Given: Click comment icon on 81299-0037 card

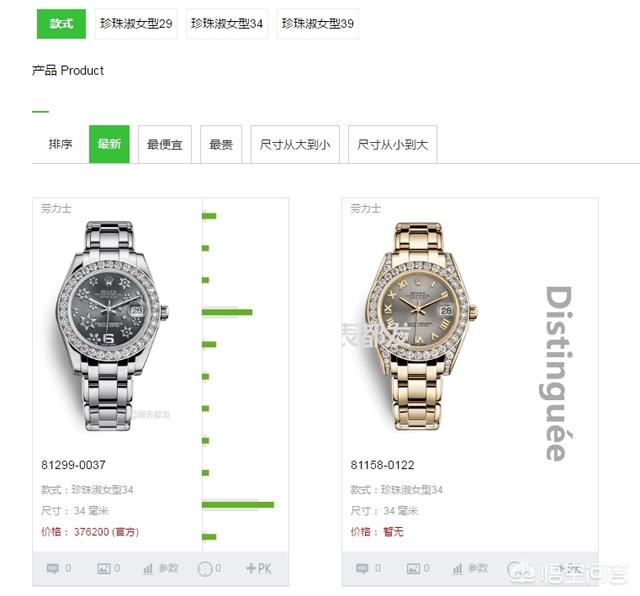Looking at the screenshot, I should point(53,568).
